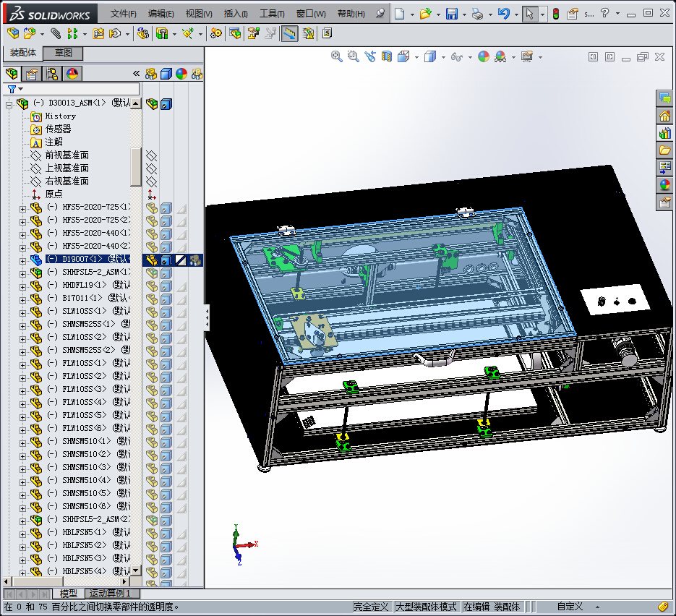Viewport: 676px width, 616px height.
Task: Click Edit Appearance color ball in view toolbar
Action: (x=484, y=56)
